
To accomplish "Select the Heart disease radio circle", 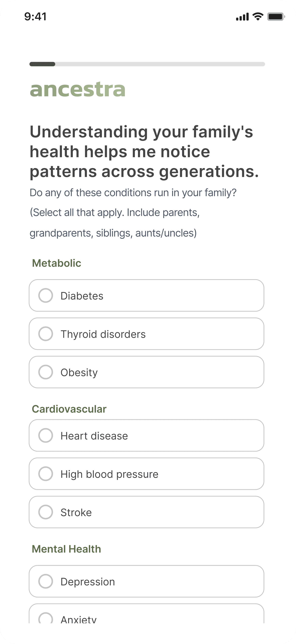I will 46,436.
